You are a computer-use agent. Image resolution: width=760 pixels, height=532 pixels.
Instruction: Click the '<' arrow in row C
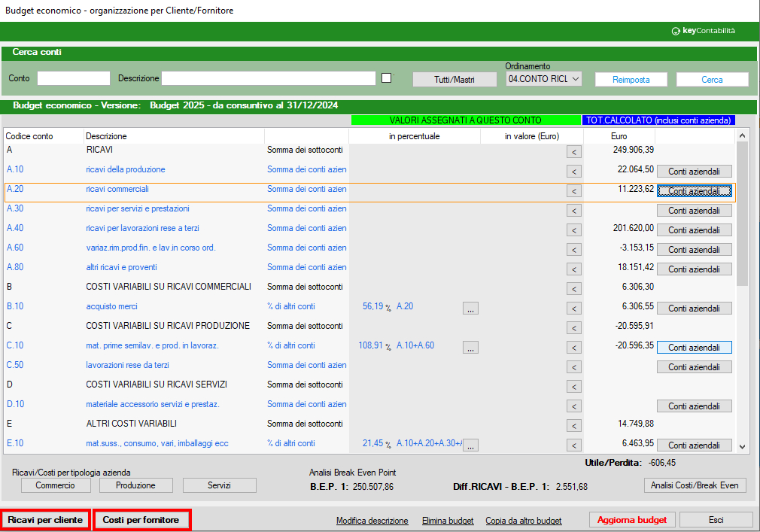pos(574,328)
